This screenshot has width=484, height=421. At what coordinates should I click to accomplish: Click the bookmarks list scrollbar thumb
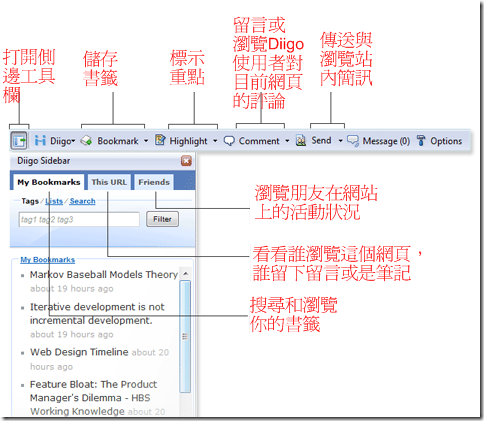coord(185,336)
